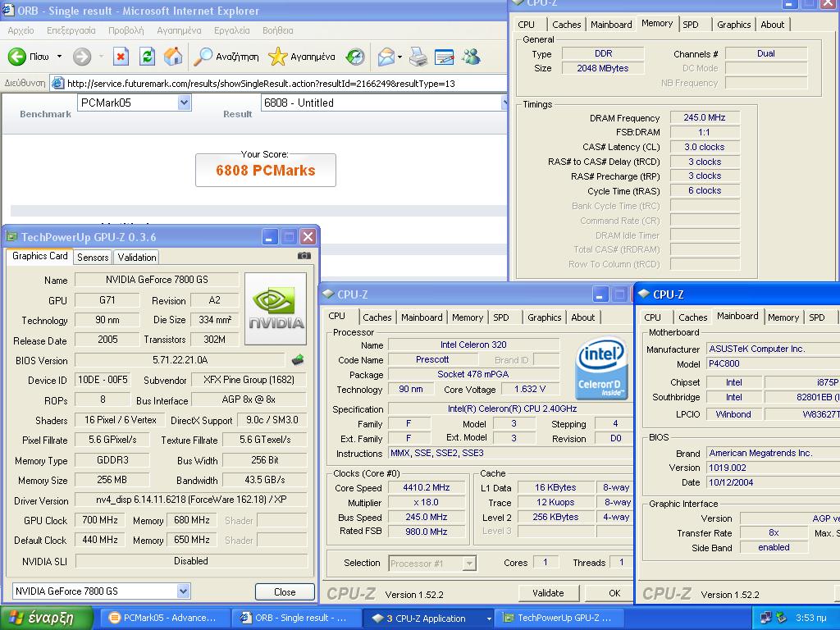The image size is (840, 630).
Task: Click the Edit page icon in IE toolbar
Action: click(444, 57)
